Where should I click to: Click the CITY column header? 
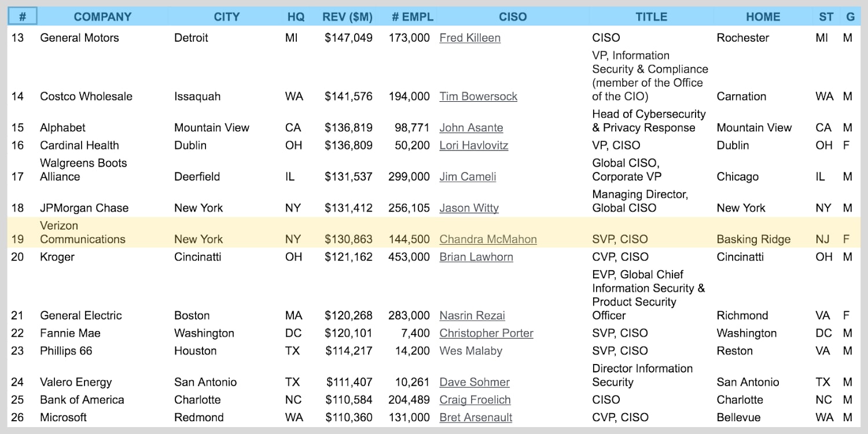click(x=227, y=17)
